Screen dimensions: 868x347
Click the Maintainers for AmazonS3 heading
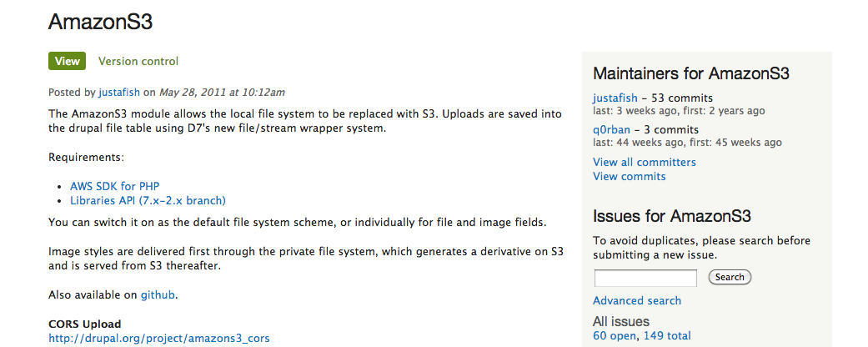click(x=691, y=73)
